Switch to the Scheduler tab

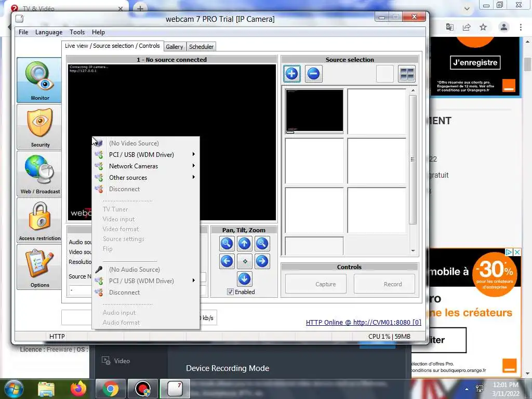(201, 47)
